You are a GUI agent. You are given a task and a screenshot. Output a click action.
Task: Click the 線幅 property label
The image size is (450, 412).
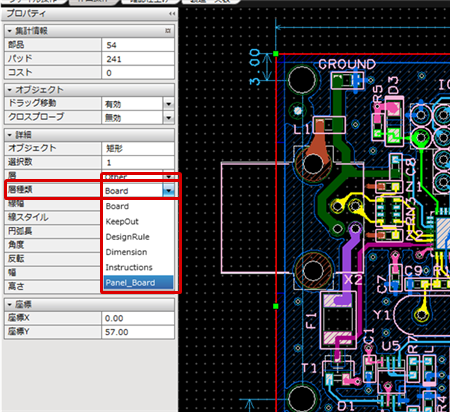(16, 203)
